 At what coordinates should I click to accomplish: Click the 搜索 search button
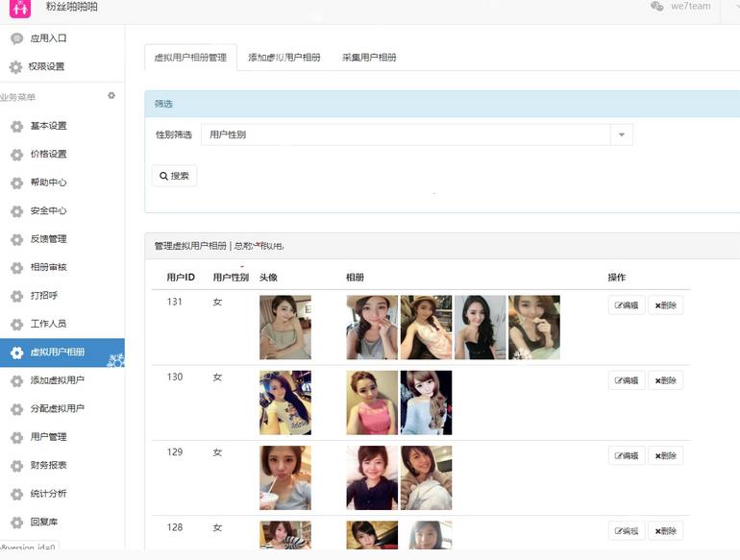tap(174, 176)
